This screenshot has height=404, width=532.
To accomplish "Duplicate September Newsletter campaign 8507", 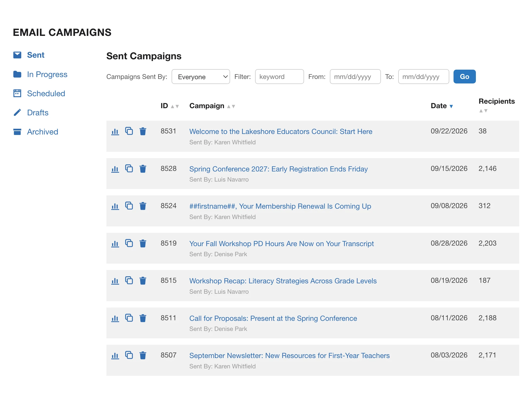I will pyautogui.click(x=129, y=355).
